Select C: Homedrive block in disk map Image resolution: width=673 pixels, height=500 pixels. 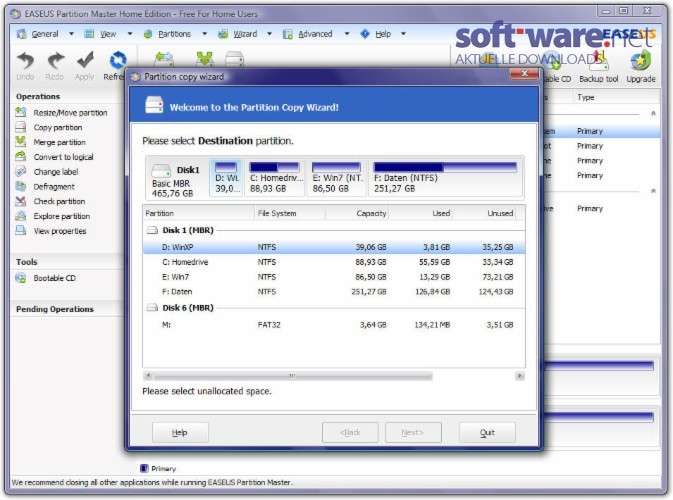click(275, 178)
